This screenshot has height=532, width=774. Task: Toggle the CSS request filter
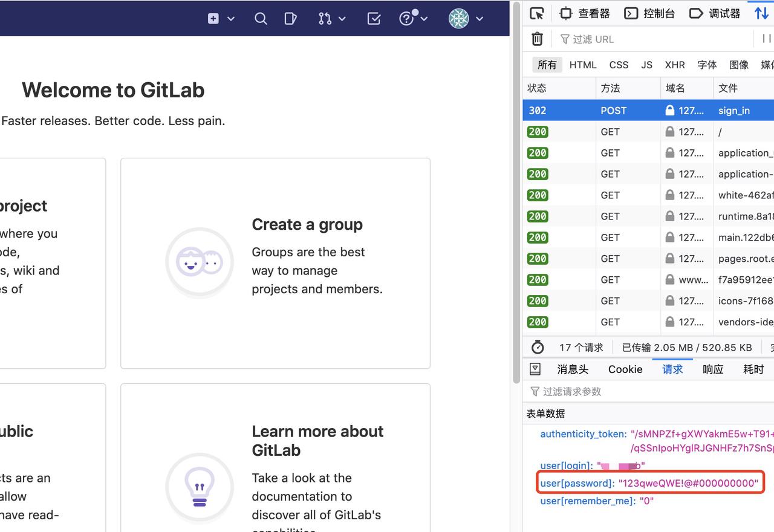(x=619, y=65)
